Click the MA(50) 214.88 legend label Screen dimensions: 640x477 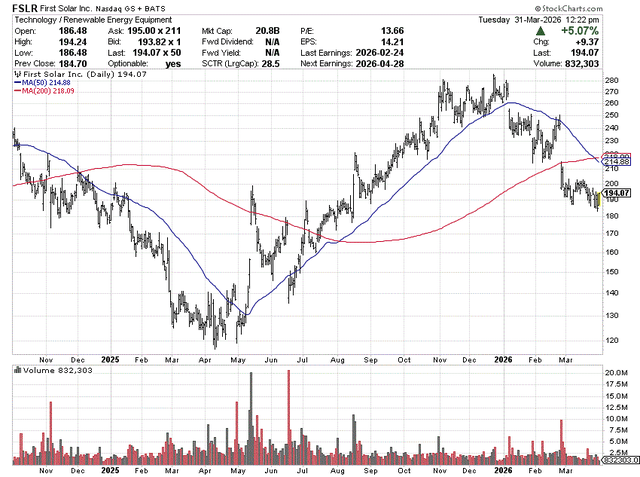point(46,82)
